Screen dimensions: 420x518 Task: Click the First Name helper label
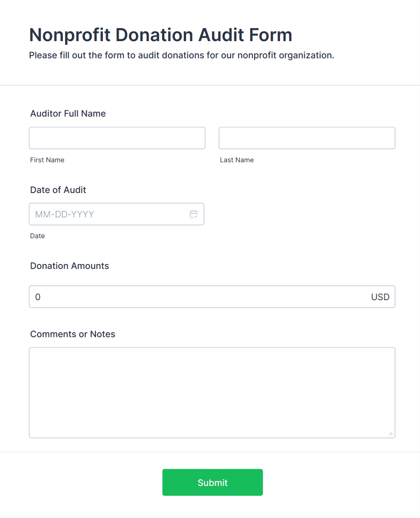coord(47,160)
